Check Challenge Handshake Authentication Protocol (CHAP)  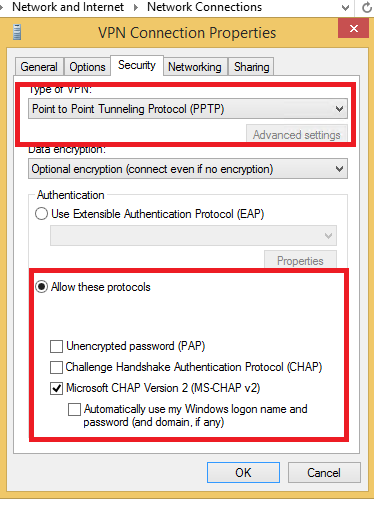click(x=56, y=367)
